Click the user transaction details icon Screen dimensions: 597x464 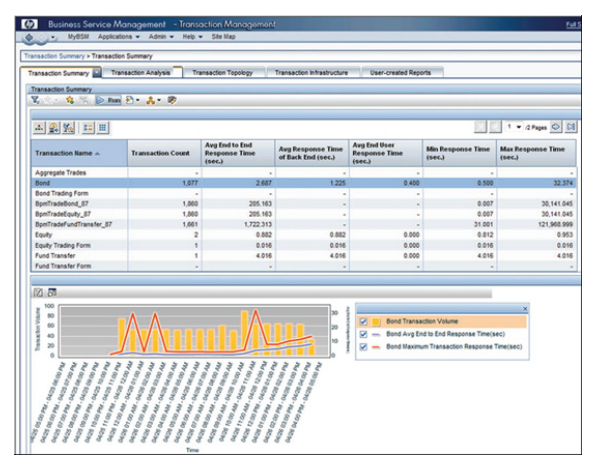[54, 128]
